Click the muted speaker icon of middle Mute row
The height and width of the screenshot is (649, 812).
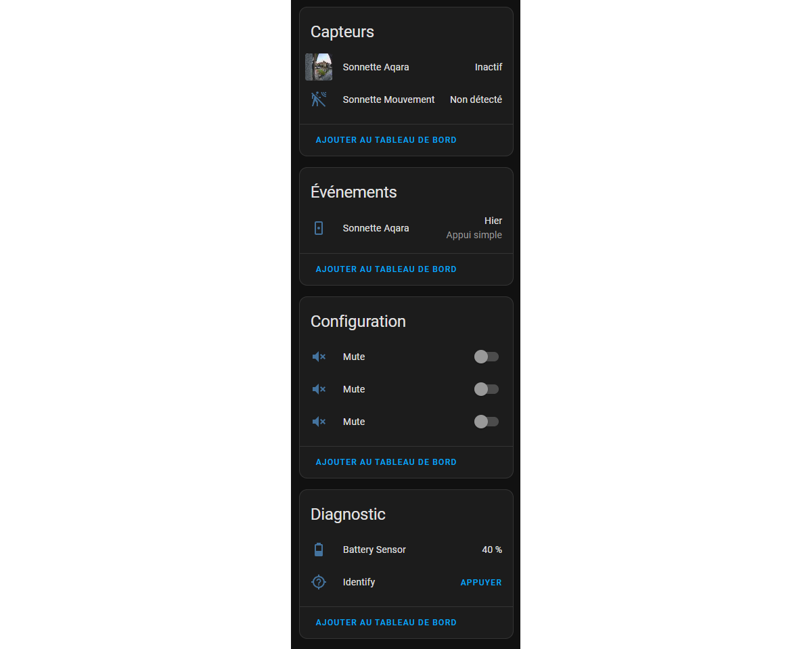click(319, 389)
